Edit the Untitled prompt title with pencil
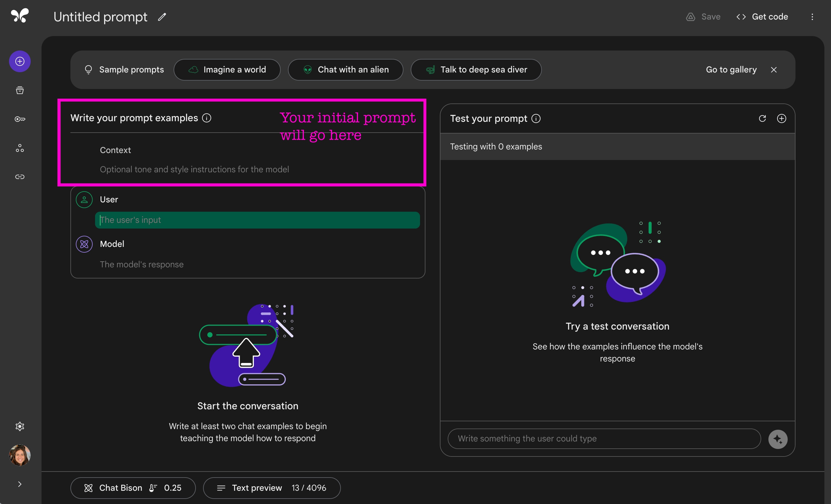831x504 pixels. pos(162,17)
